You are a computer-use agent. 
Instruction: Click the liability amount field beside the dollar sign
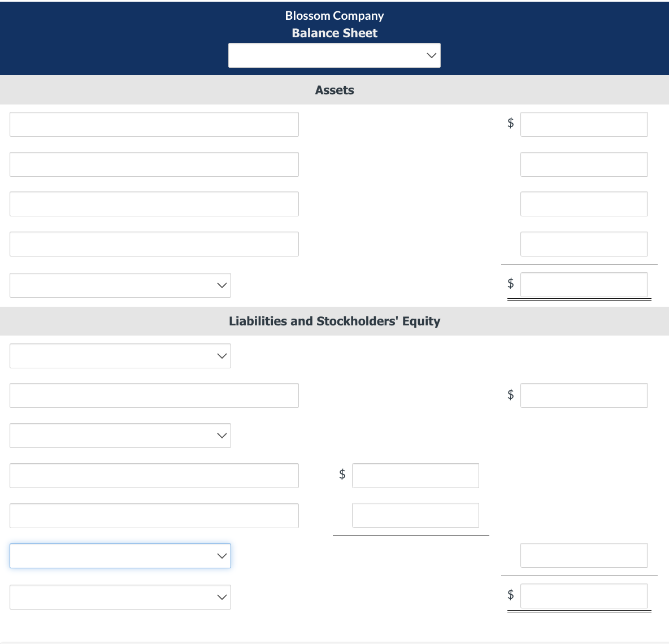click(584, 395)
